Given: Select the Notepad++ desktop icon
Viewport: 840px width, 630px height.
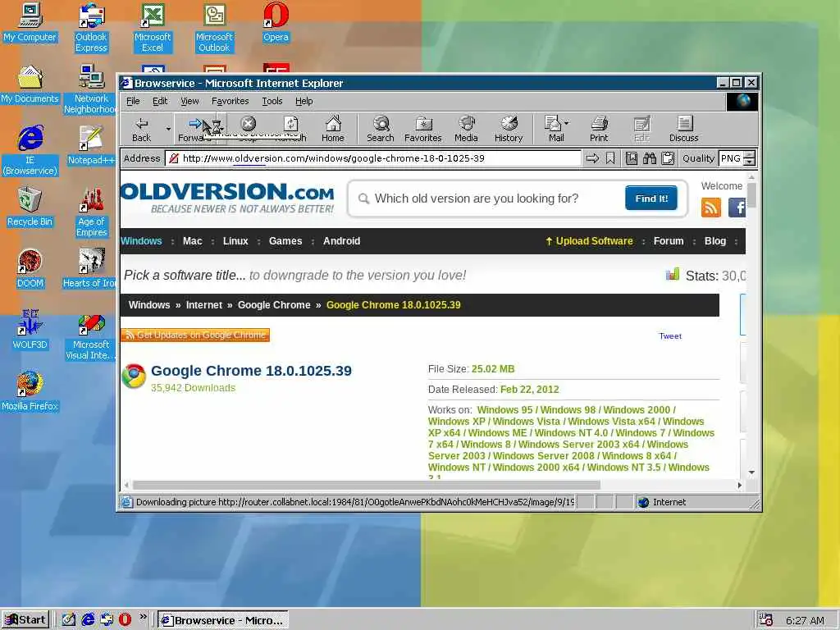Looking at the screenshot, I should tap(91, 145).
